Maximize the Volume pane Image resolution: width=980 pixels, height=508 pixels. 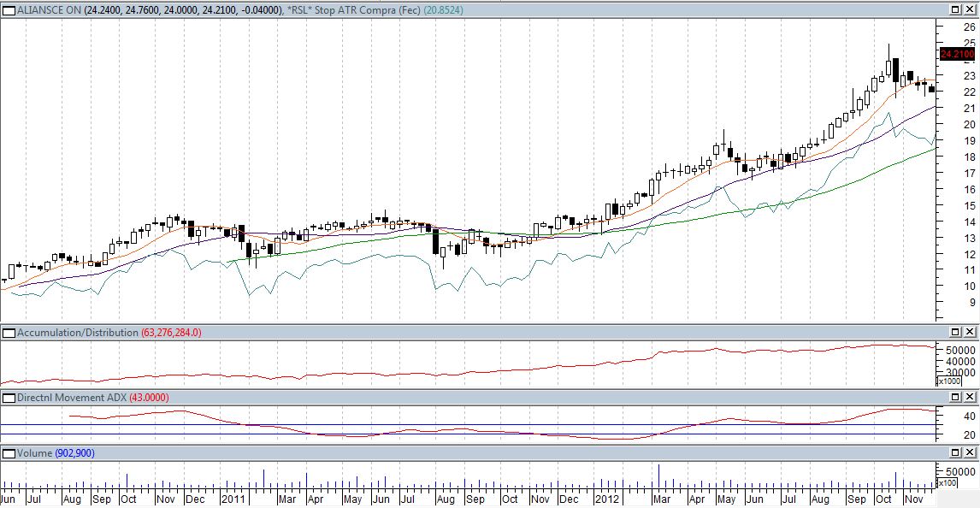coord(956,453)
